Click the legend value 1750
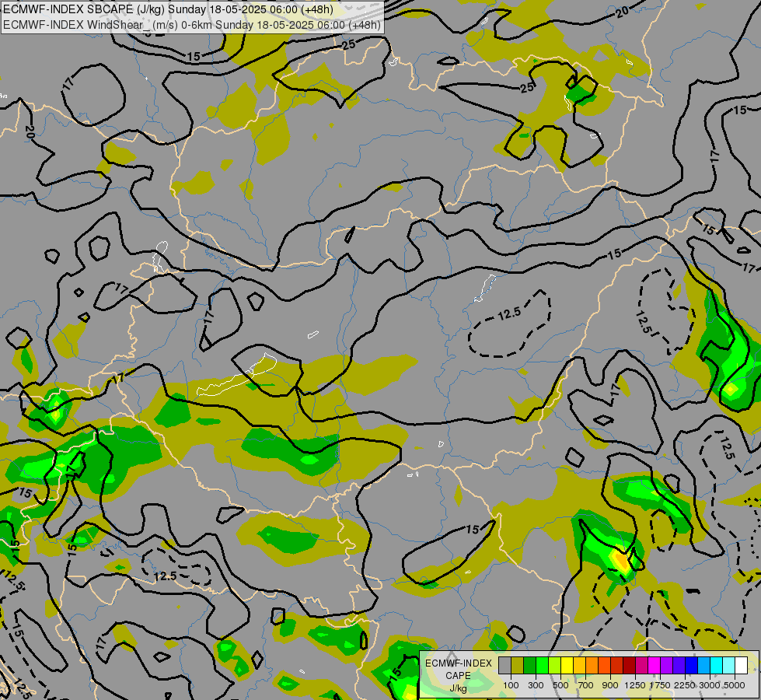Viewport: 761px width, 700px height. tap(660, 685)
